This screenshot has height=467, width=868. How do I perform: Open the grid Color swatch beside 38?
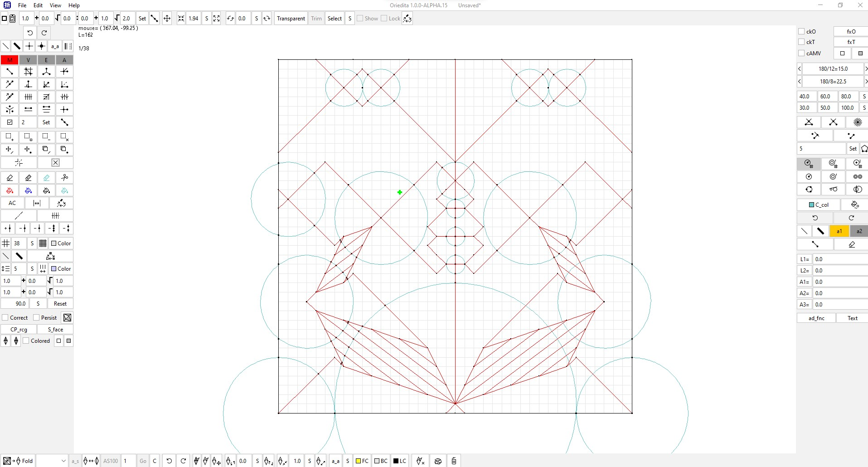(61, 243)
